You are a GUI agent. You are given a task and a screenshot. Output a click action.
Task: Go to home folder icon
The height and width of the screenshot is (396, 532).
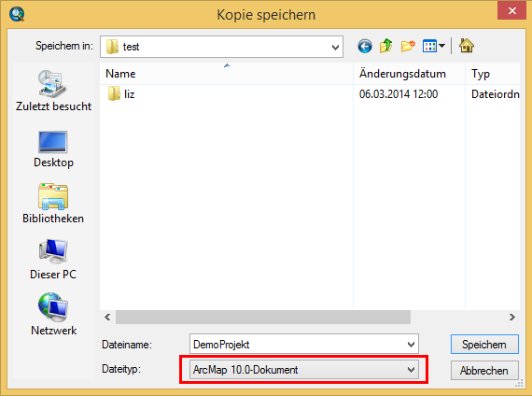point(467,46)
